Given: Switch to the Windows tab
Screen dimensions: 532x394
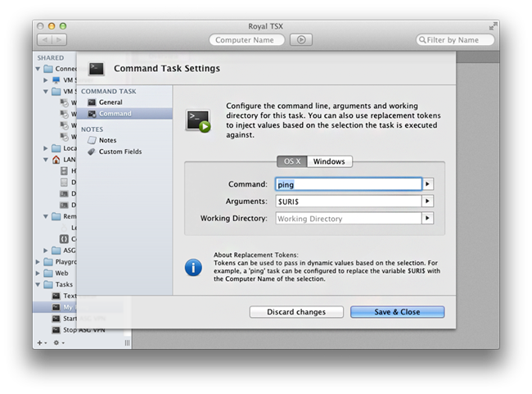Looking at the screenshot, I should [329, 161].
